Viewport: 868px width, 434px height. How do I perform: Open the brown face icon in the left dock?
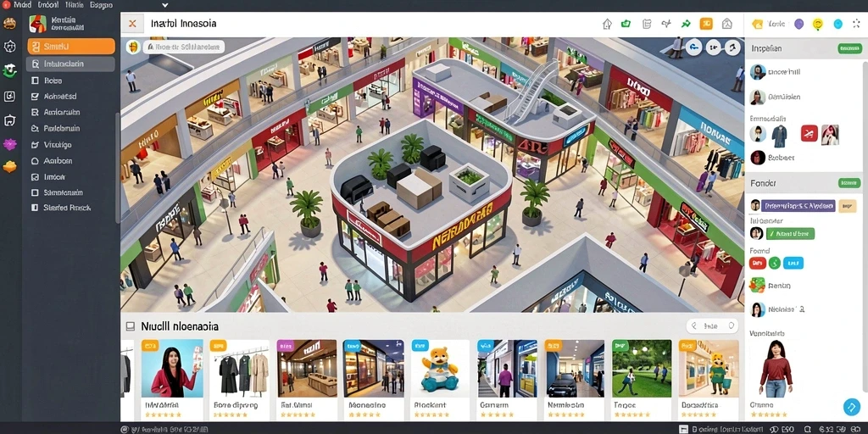pyautogui.click(x=9, y=24)
